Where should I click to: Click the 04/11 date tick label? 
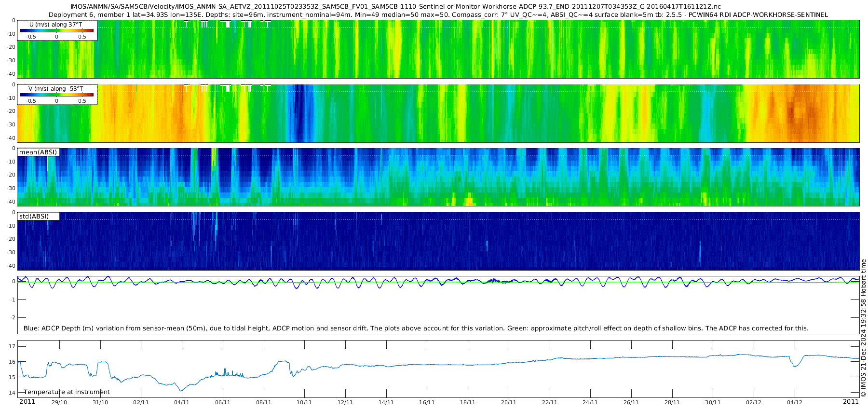pos(181,402)
